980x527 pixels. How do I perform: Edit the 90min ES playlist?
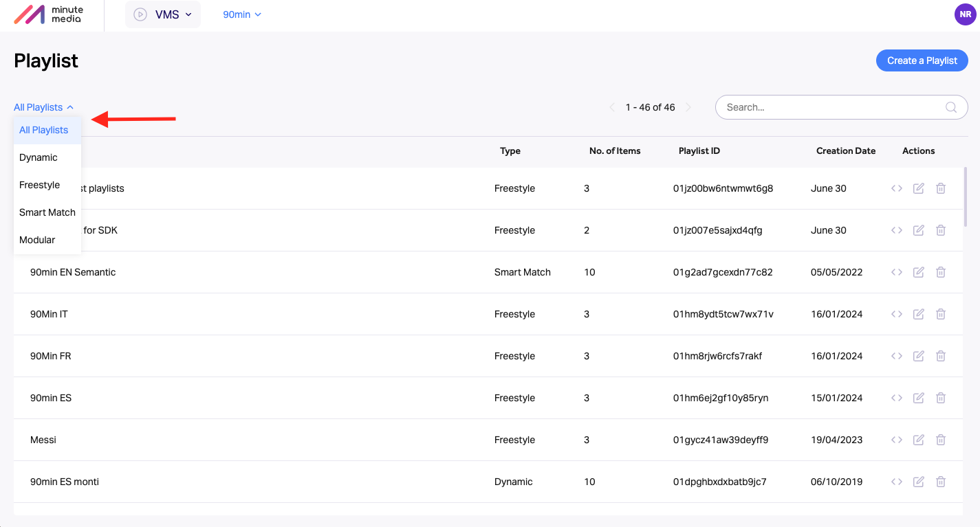coord(918,398)
